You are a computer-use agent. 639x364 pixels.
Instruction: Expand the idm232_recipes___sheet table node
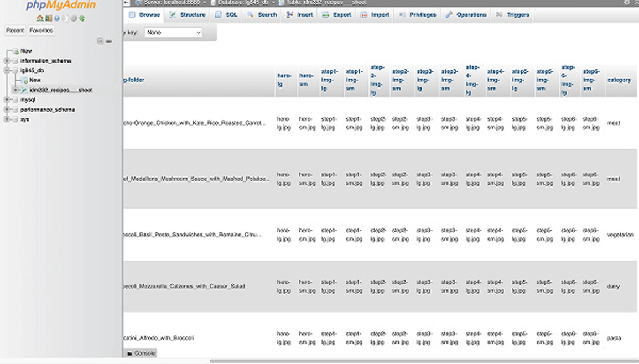pos(15,90)
